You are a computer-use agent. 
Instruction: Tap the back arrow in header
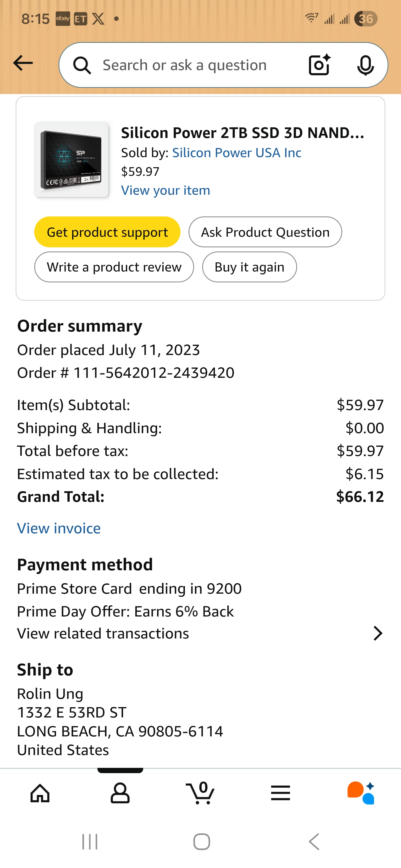click(x=23, y=63)
